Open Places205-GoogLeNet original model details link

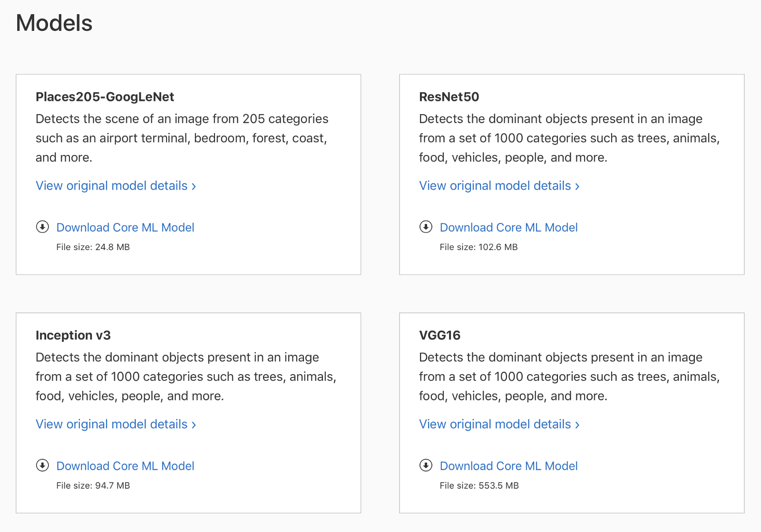112,186
